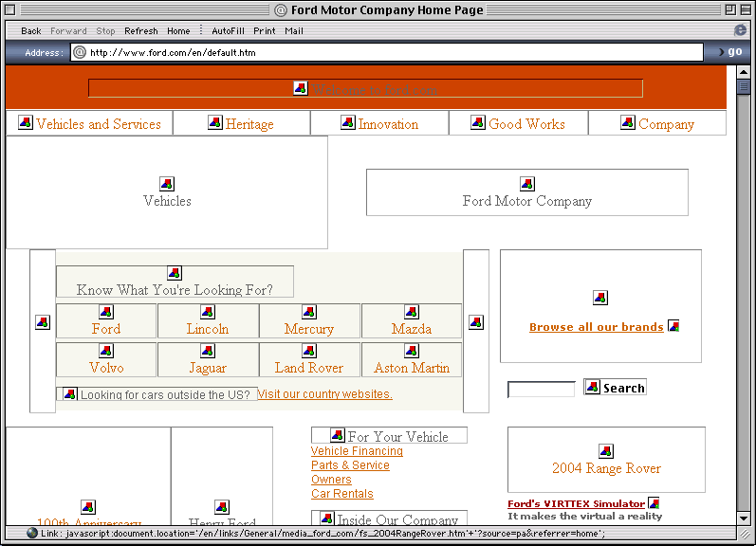The image size is (756, 546).
Task: Click the vertical scrollbar down arrow
Action: point(744,519)
